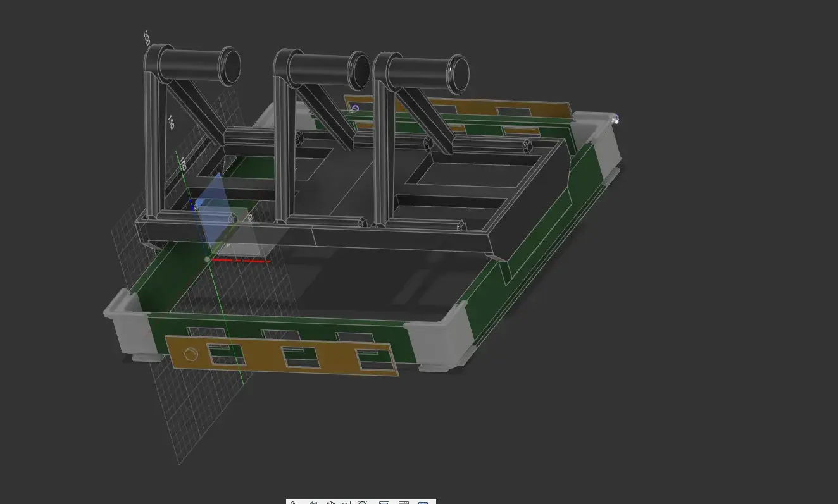Select the front-right gray corner bracket
The width and height of the screenshot is (838, 504).
tap(439, 342)
